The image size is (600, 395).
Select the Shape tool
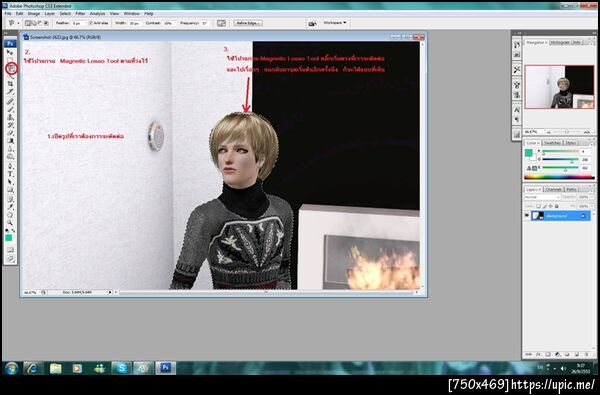10,190
